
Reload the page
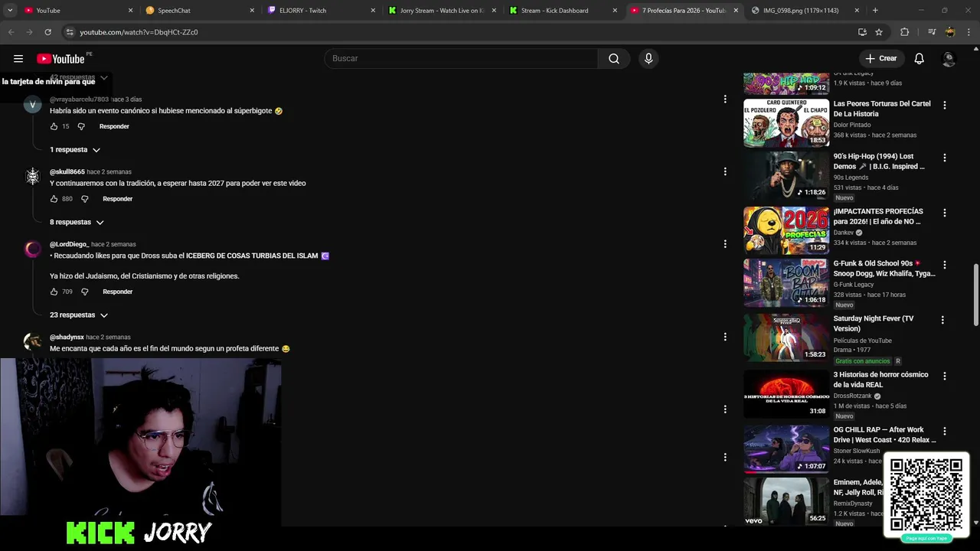coord(47,32)
